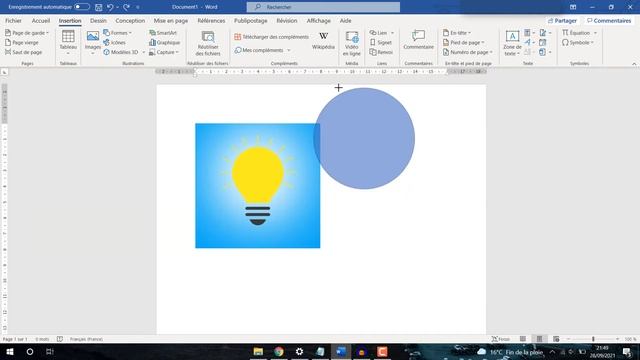The image size is (640, 360).
Task: Switch to Focus mode
Action: coord(501,339)
